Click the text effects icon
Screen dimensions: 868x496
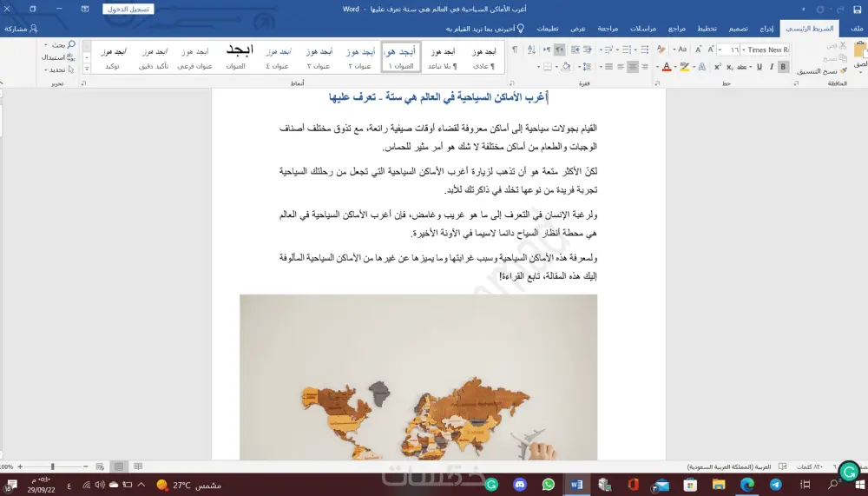point(702,67)
